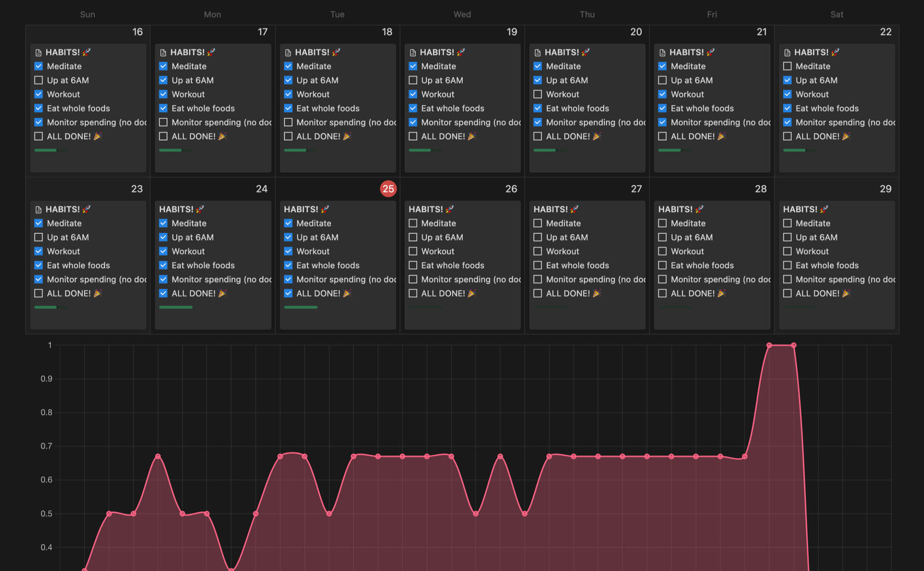
Task: Click the page icon on Tuesday 18 card
Action: (288, 53)
